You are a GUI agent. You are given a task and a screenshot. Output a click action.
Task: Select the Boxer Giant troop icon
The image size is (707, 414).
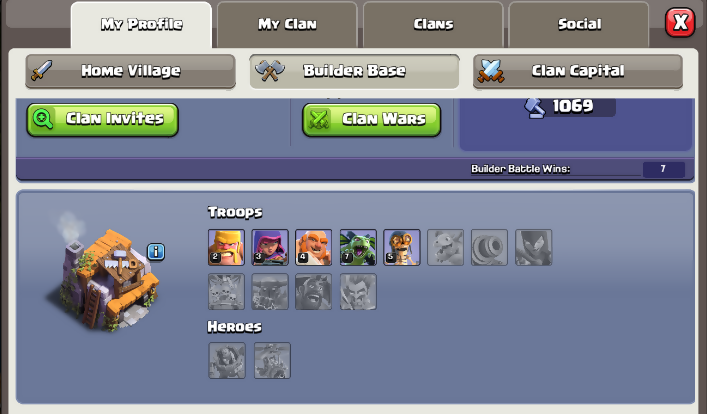coord(313,247)
